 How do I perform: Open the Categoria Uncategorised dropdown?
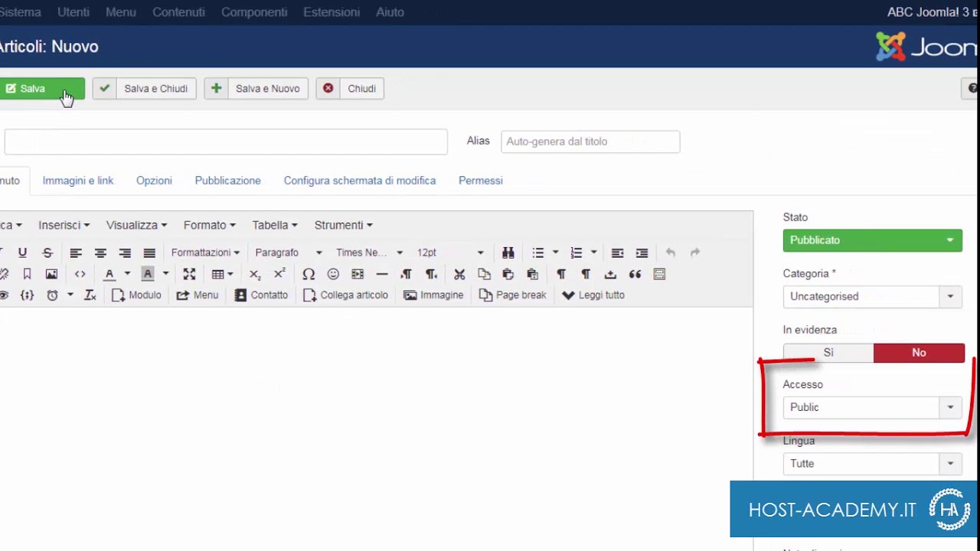tap(873, 296)
